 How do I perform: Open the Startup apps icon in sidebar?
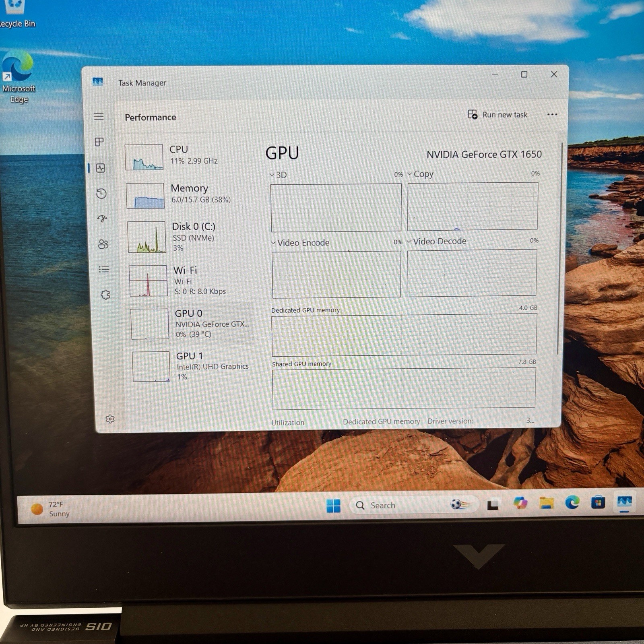pyautogui.click(x=102, y=219)
